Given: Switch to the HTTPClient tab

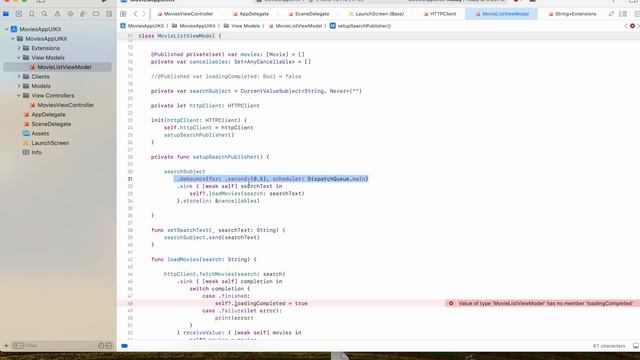Looking at the screenshot, I should click(440, 14).
